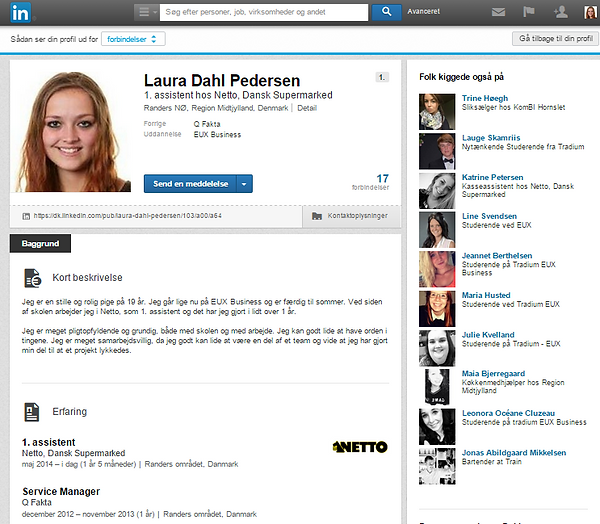The width and height of the screenshot is (600, 524).
Task: Click the blue magnifier search button
Action: coord(386,12)
